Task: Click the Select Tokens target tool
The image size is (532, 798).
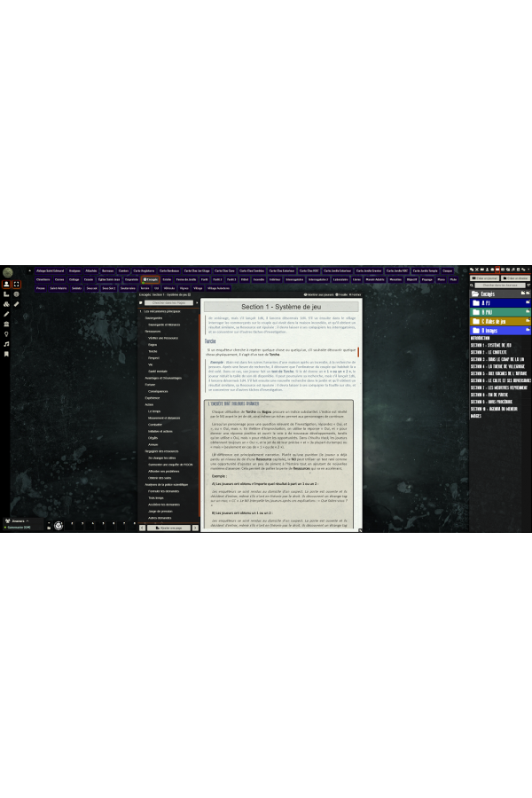Action: click(17, 285)
